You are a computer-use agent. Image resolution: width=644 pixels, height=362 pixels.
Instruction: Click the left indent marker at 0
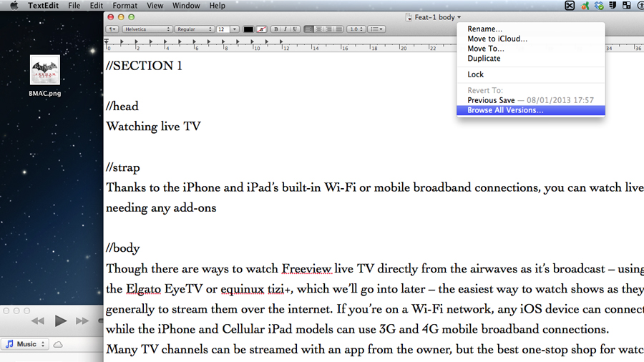pos(107,42)
